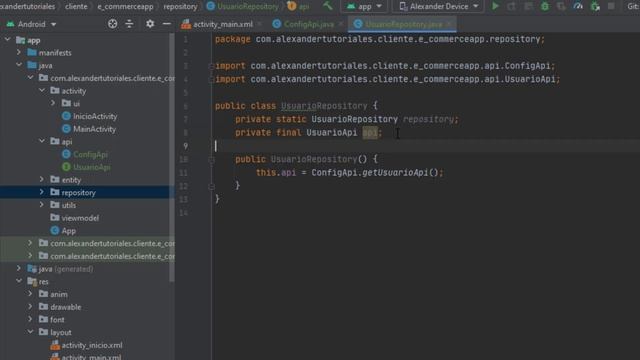Viewport: 640px width, 360px height.
Task: Click the ConfigApi class icon in tree
Action: pyautogui.click(x=66, y=154)
